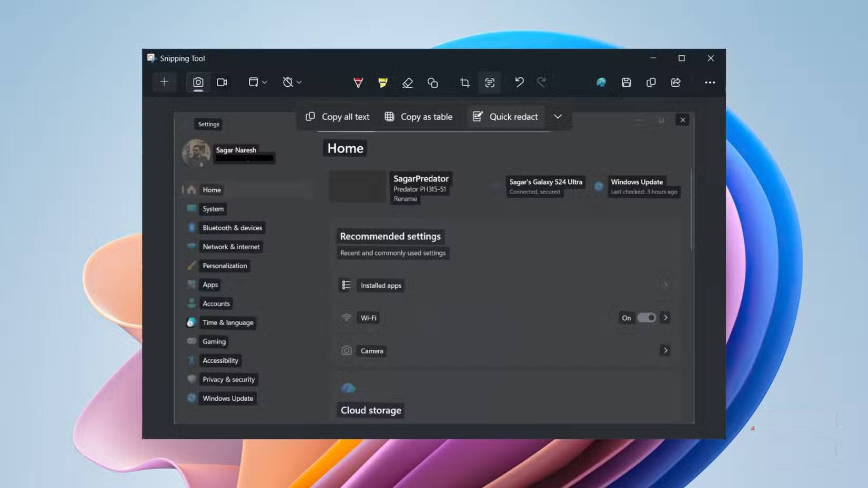The image size is (868, 488).
Task: Open text actions in the toolbar
Action: pyautogui.click(x=489, y=83)
